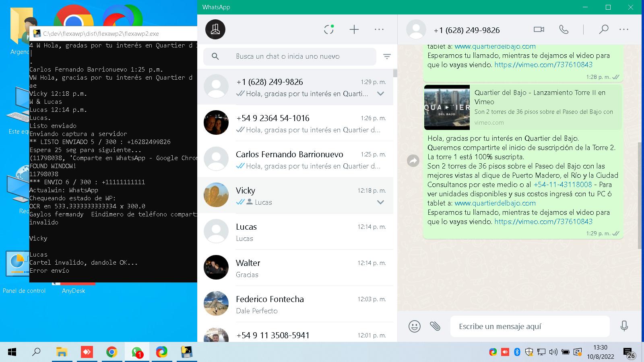Screen dimensions: 644x362
Task: Record a voice message with microphone
Action: pos(624,326)
